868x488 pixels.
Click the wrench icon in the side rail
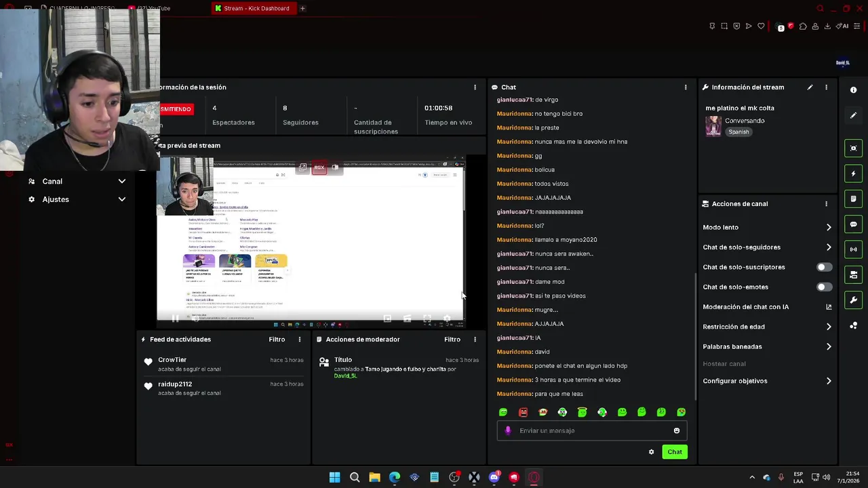[853, 300]
